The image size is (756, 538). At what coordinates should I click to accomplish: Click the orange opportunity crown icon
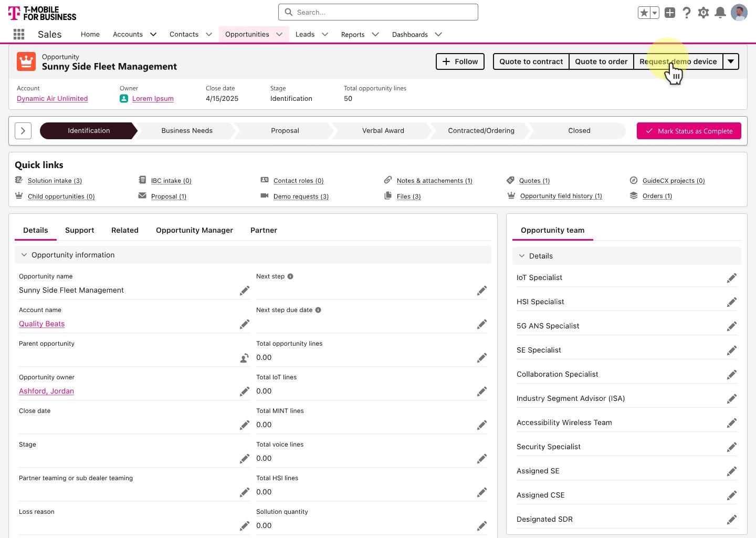pyautogui.click(x=26, y=61)
